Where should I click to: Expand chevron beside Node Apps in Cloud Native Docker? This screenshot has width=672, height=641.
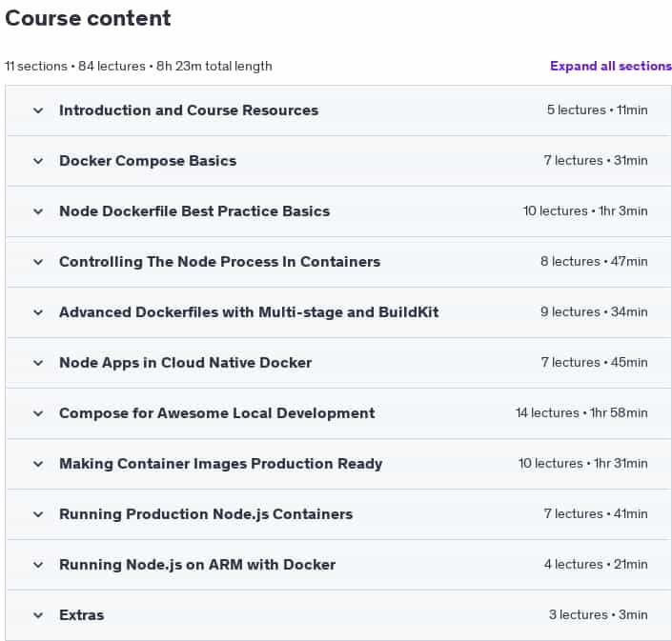pyautogui.click(x=38, y=363)
